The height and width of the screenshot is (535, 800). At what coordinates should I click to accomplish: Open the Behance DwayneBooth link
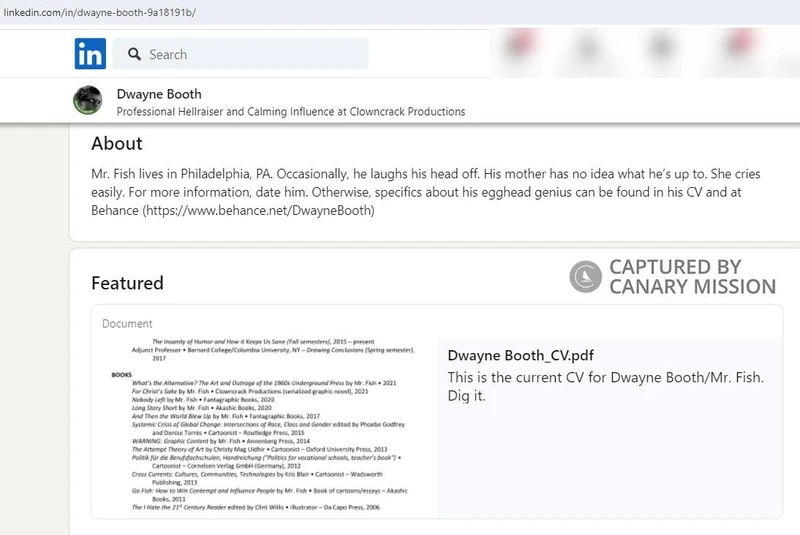click(260, 211)
